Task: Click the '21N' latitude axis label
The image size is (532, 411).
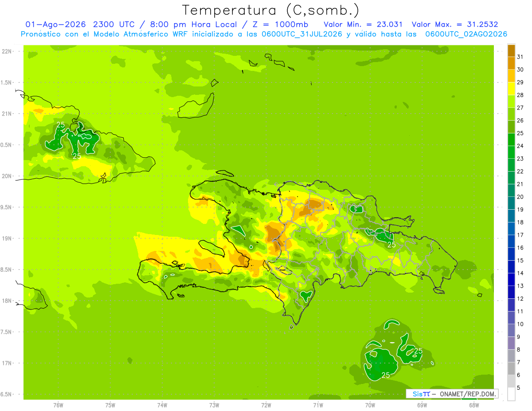Action: tap(7, 114)
